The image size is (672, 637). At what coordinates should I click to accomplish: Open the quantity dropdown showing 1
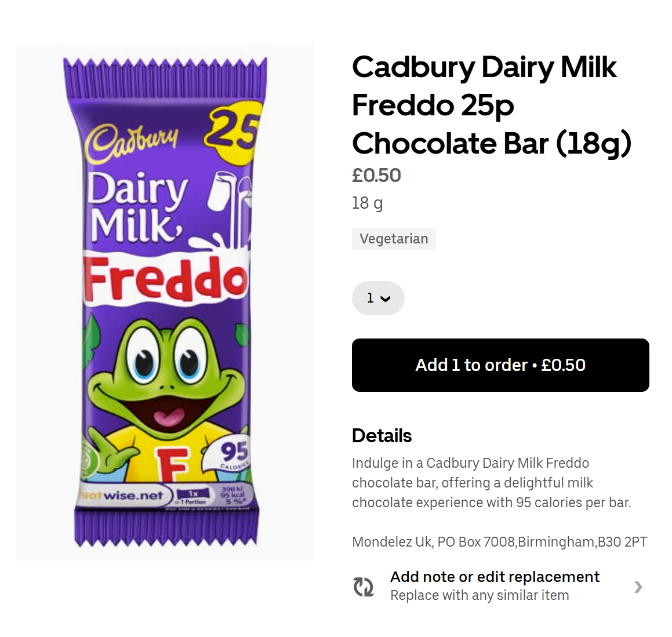[x=378, y=299]
